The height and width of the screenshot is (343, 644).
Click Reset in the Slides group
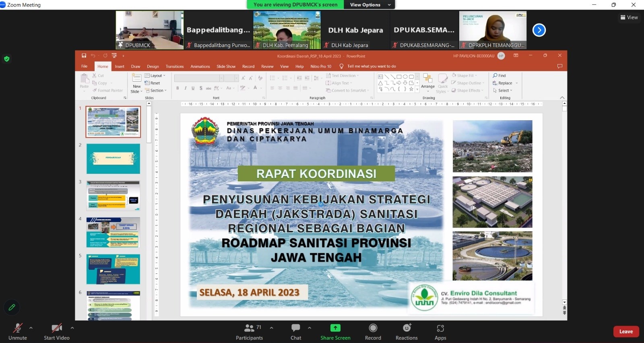153,83
